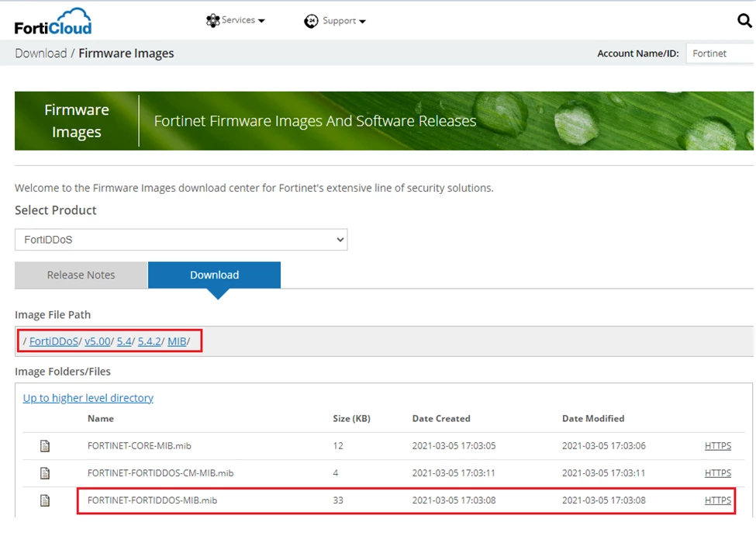Select file name FORTINET-FORTIDDOS-MIB.mib
Screen dimensions: 756x533
coord(152,500)
